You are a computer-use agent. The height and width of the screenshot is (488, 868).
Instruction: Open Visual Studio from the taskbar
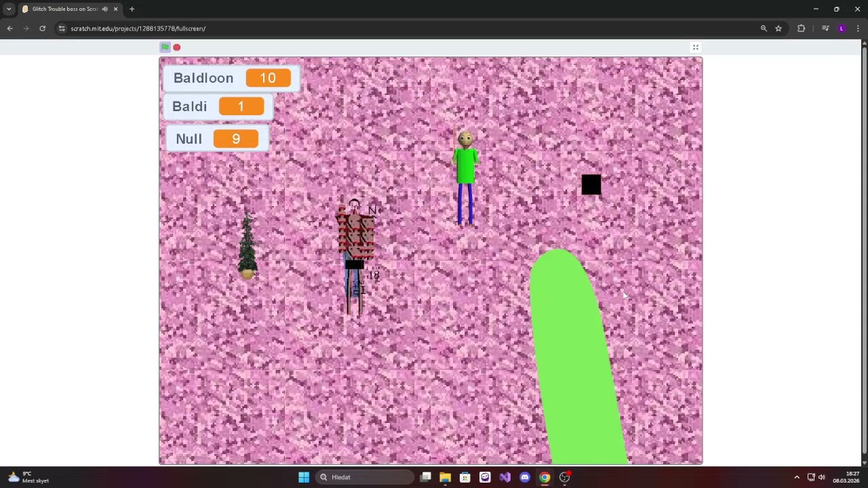(505, 477)
